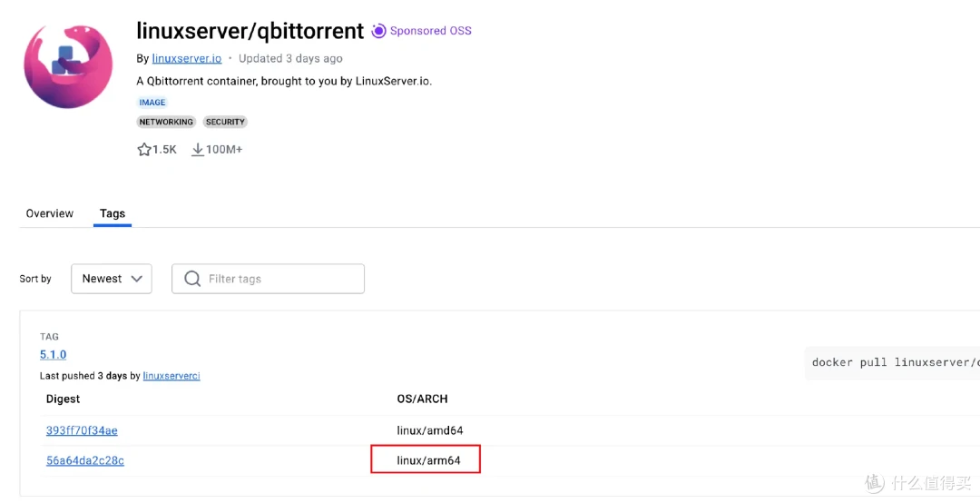
Task: Visit the linuxserverci user profile link
Action: [x=171, y=375]
